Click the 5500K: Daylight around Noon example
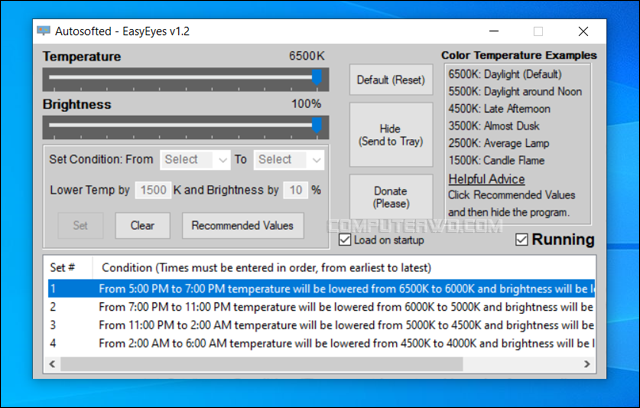The height and width of the screenshot is (408, 640). point(515,91)
